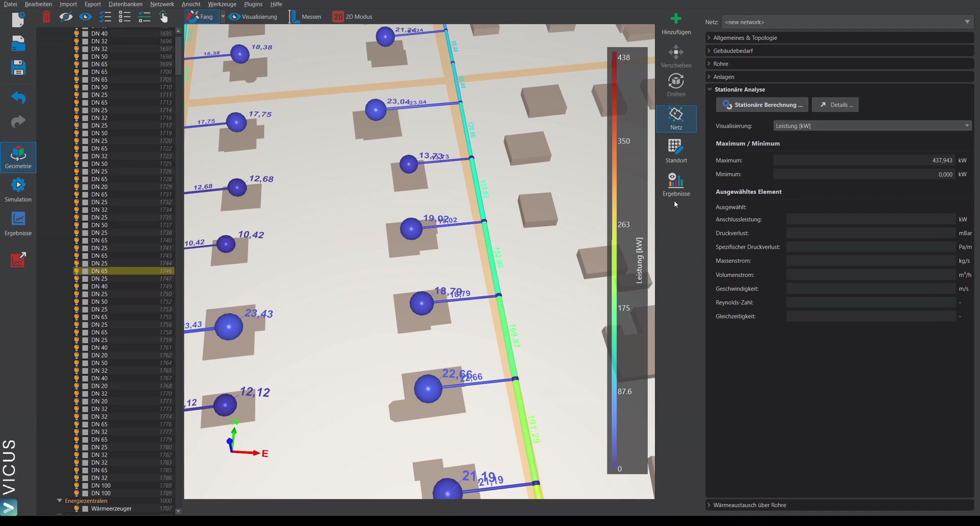The height and width of the screenshot is (526, 980).
Task: Start Stationäre Berechnung
Action: point(762,105)
